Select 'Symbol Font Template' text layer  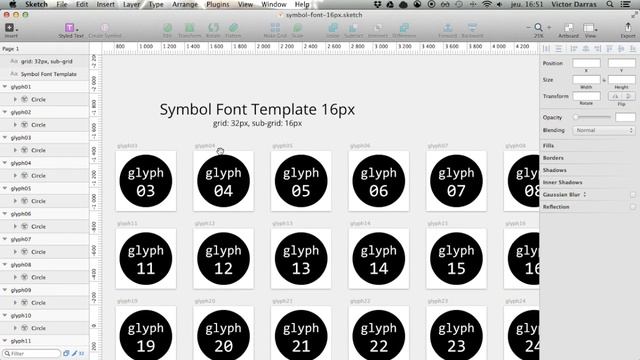pos(44,74)
